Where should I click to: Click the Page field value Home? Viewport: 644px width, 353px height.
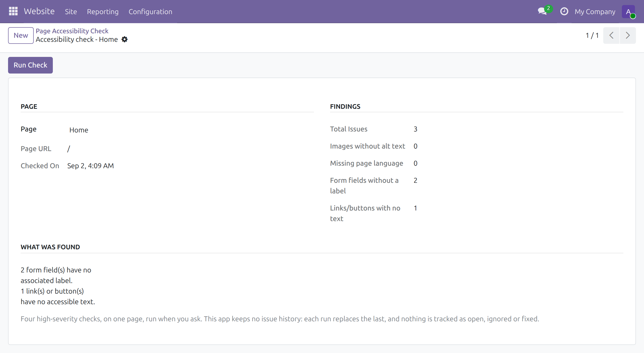pyautogui.click(x=79, y=130)
